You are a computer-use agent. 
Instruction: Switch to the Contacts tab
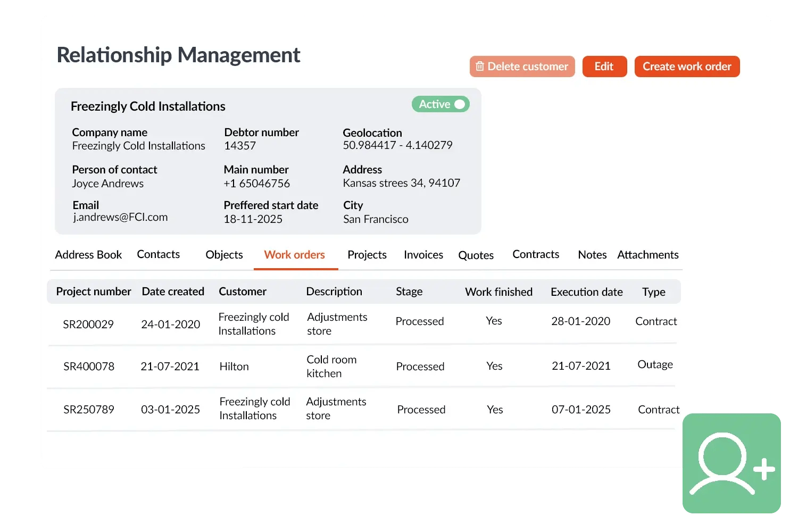158,255
